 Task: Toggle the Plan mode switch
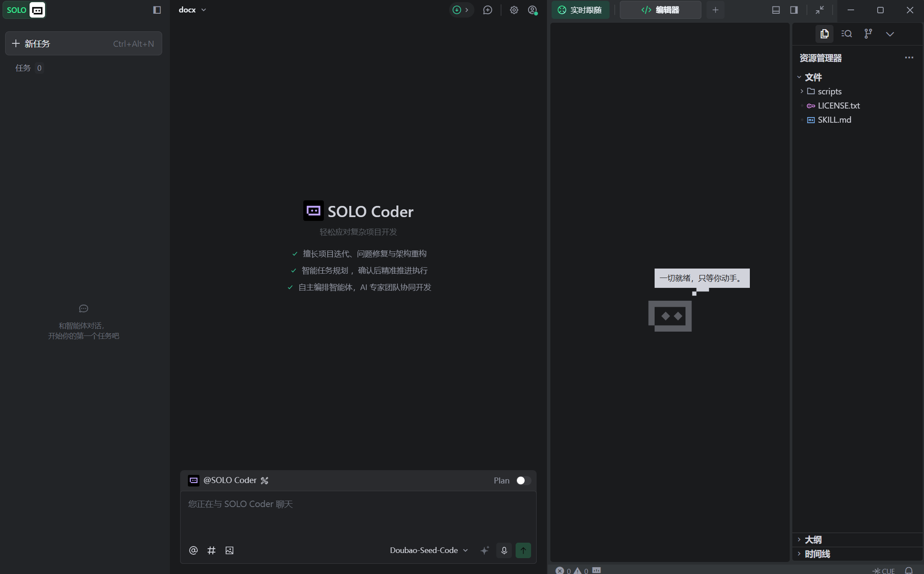[523, 480]
